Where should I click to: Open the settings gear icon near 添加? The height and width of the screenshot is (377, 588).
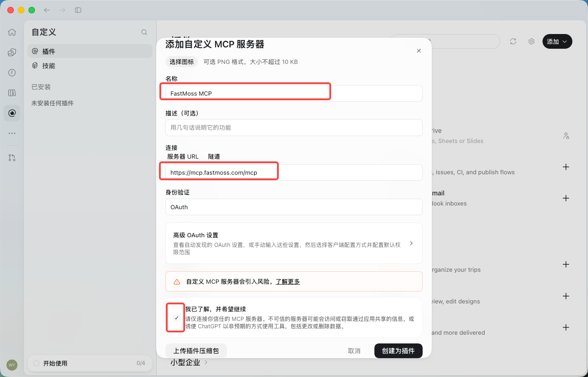(531, 41)
